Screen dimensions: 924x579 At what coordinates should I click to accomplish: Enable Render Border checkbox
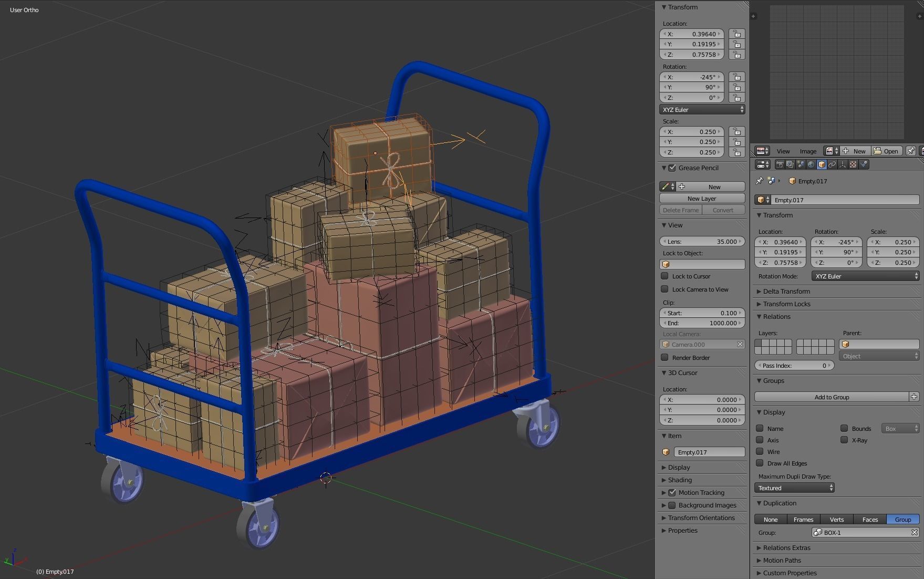(665, 357)
